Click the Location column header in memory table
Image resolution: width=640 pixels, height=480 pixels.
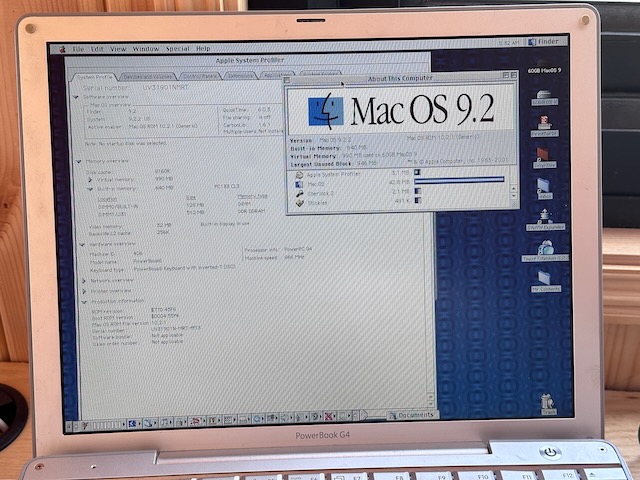pos(107,199)
